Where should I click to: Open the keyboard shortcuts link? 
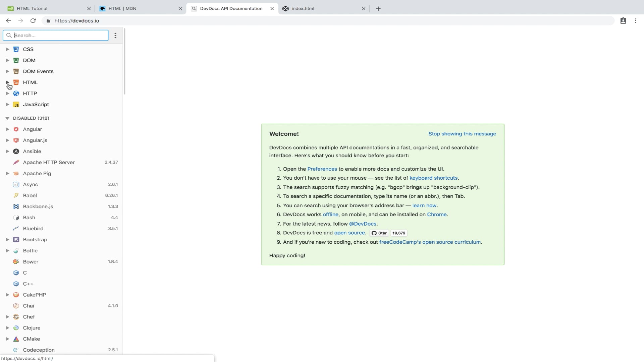433,178
